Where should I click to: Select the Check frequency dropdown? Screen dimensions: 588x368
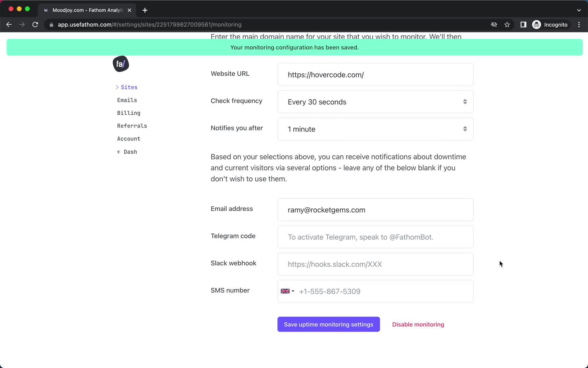pyautogui.click(x=375, y=102)
